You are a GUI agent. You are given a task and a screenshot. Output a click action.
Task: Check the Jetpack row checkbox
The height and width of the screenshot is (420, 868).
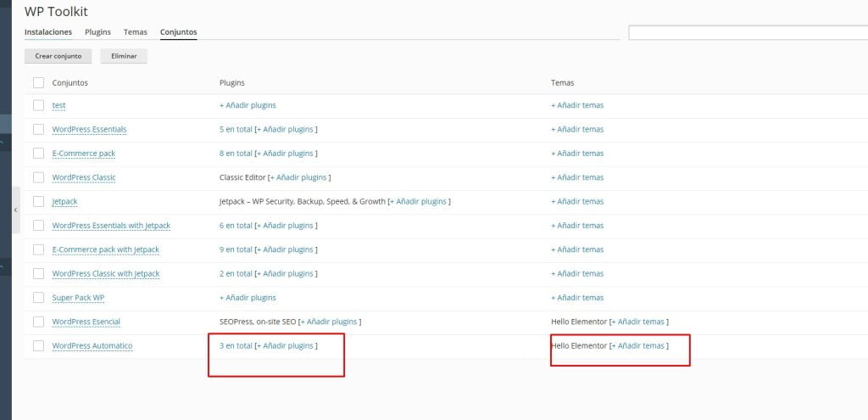click(x=38, y=201)
